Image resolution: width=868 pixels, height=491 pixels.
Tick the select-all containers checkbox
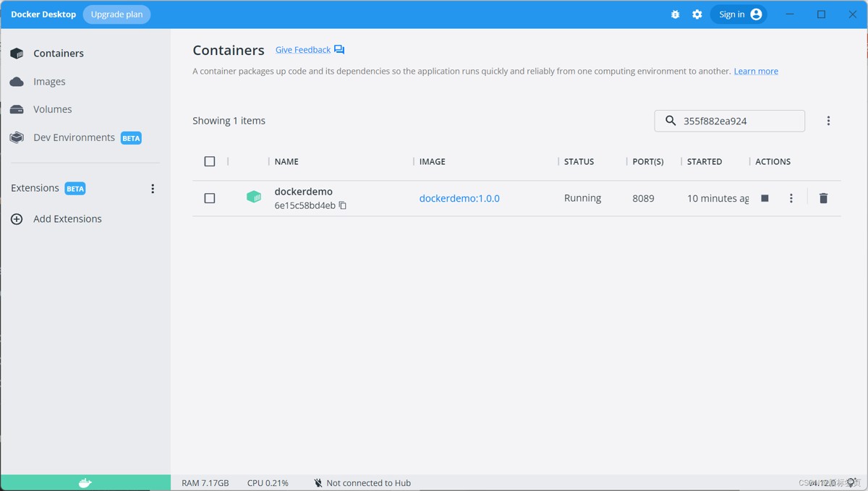pyautogui.click(x=210, y=161)
